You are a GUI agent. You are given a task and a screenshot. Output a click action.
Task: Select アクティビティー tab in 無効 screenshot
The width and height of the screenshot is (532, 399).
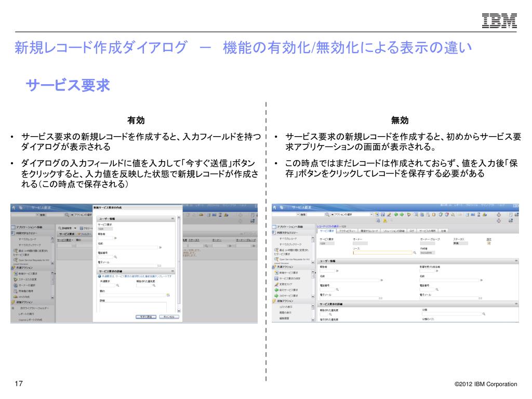pos(348,231)
